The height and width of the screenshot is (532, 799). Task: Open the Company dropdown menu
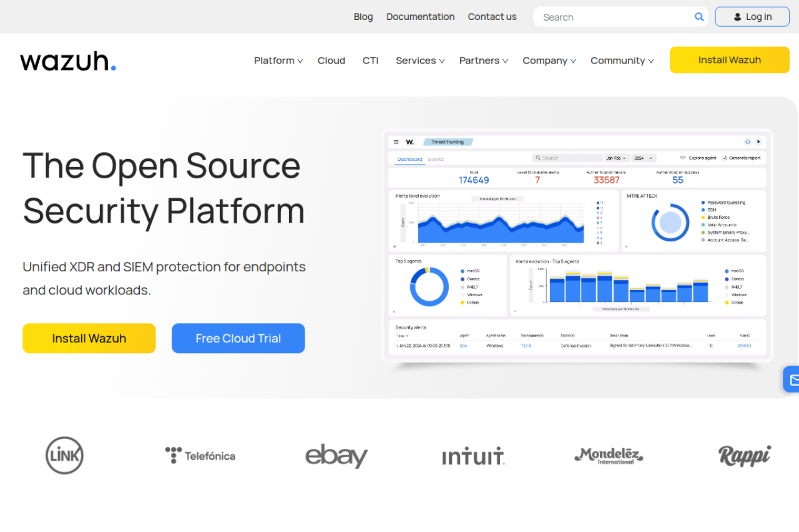click(549, 60)
